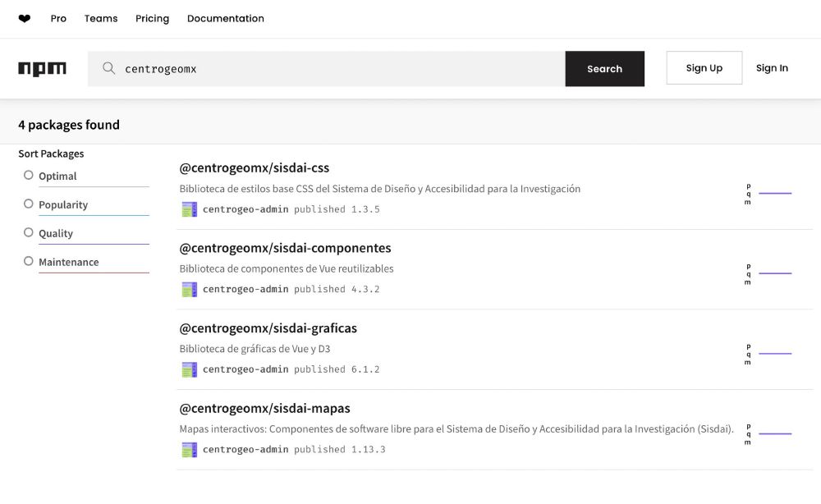Open the @centrogeomx/sisdai-css package

click(x=255, y=168)
